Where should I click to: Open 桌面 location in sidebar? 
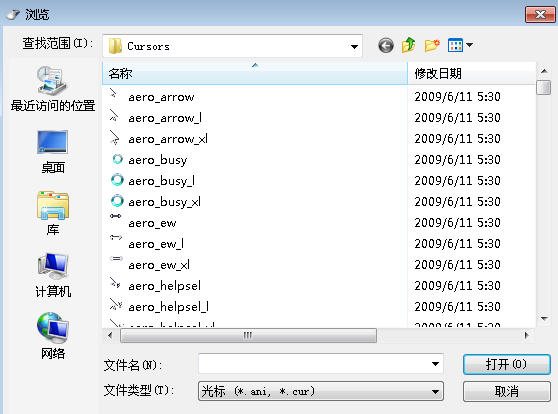point(53,152)
